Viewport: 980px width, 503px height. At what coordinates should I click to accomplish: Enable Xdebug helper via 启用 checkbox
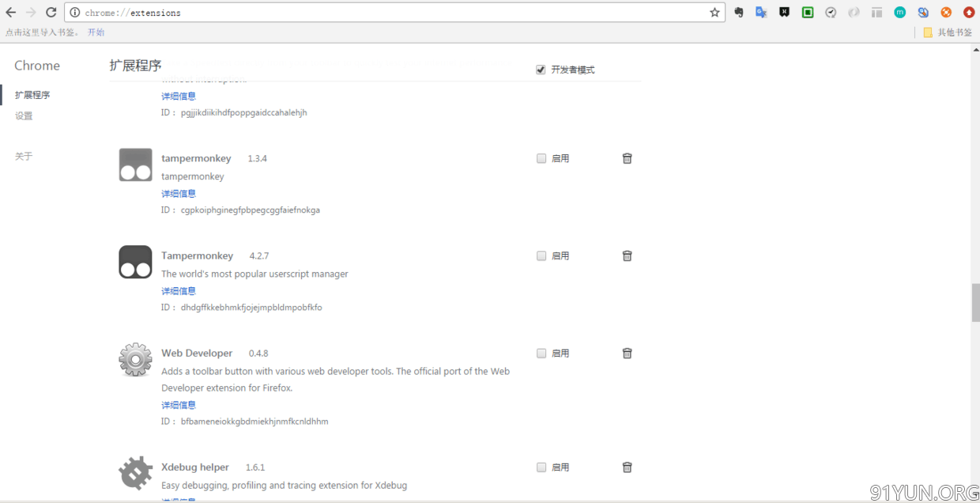pos(541,467)
